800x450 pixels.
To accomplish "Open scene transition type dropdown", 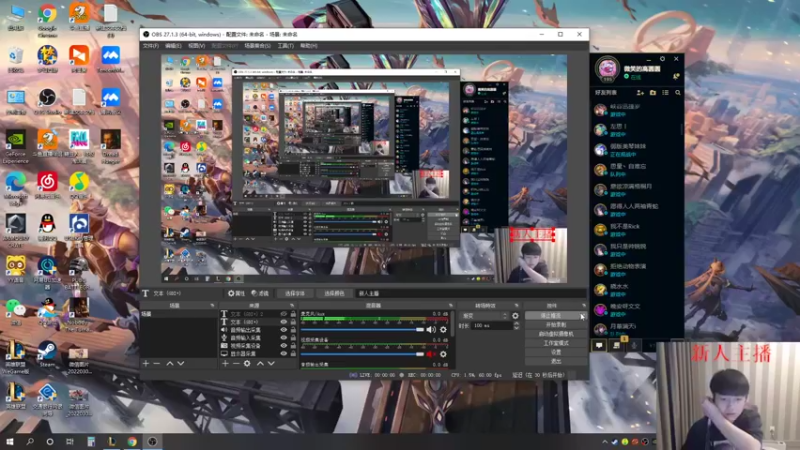I will (484, 316).
